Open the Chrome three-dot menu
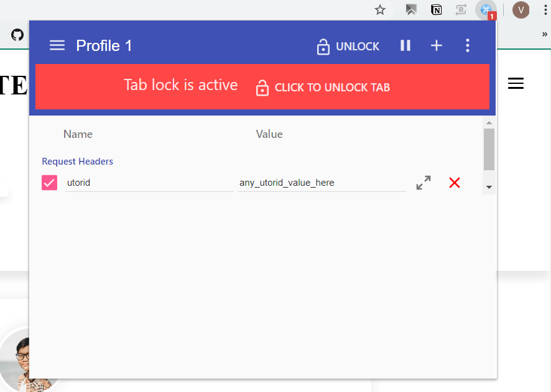551x392 pixels. pos(545,10)
